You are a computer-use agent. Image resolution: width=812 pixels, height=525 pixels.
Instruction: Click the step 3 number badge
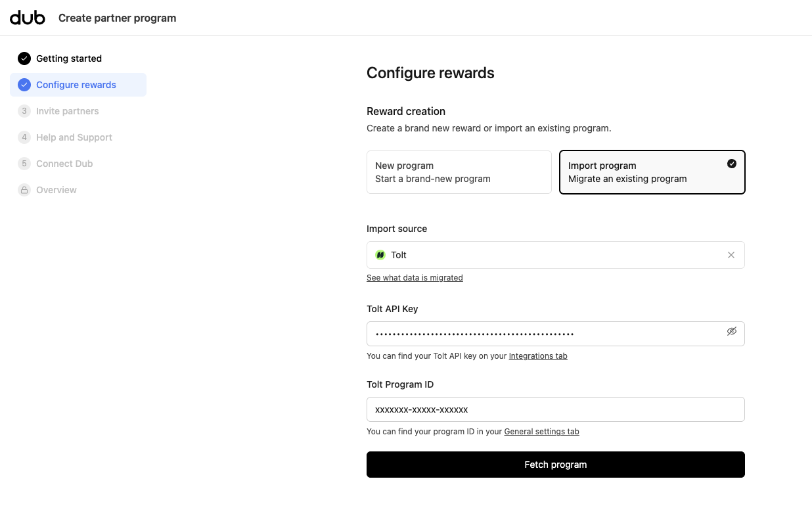[24, 111]
